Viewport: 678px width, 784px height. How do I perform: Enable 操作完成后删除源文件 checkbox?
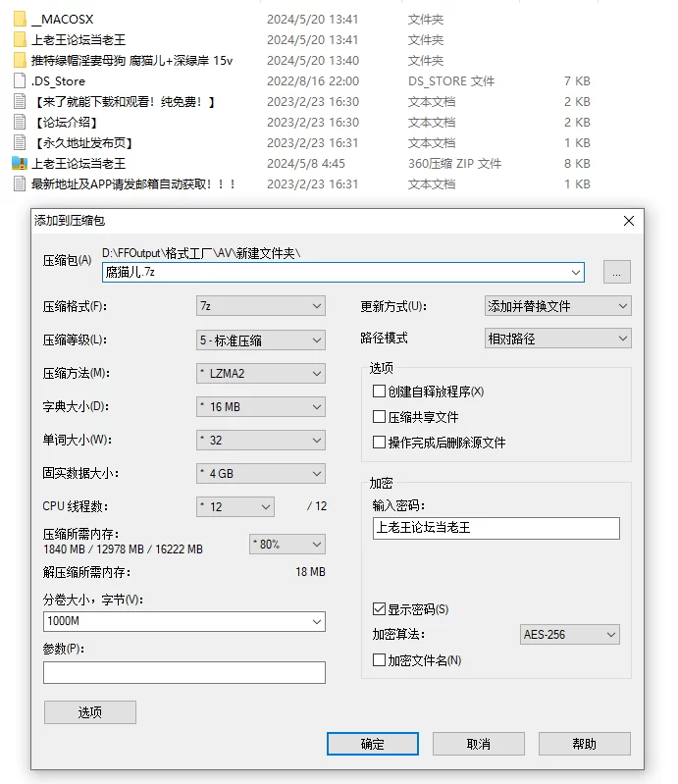pyautogui.click(x=379, y=442)
